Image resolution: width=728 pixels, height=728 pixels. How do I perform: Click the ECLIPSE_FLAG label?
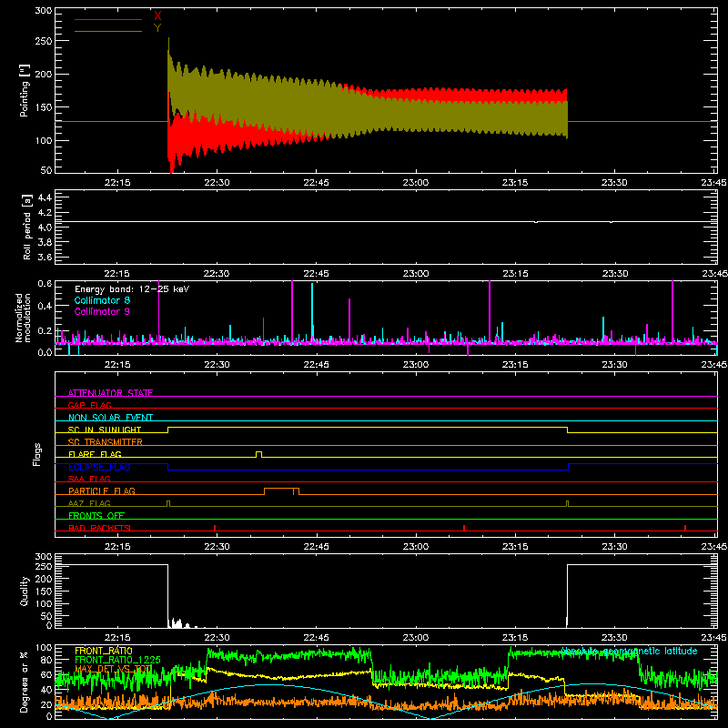99,467
